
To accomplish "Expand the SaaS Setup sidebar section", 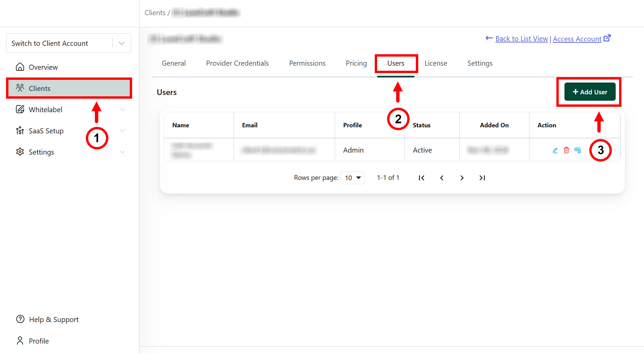I will click(122, 131).
